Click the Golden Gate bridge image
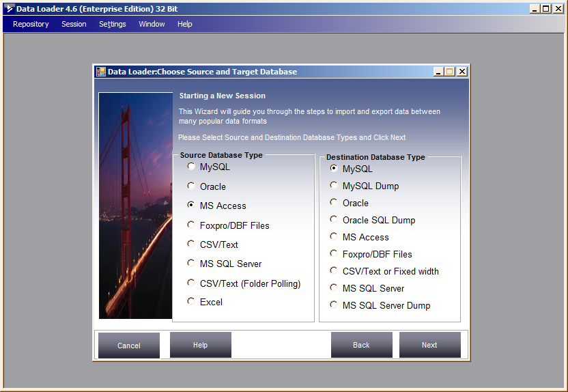 135,206
